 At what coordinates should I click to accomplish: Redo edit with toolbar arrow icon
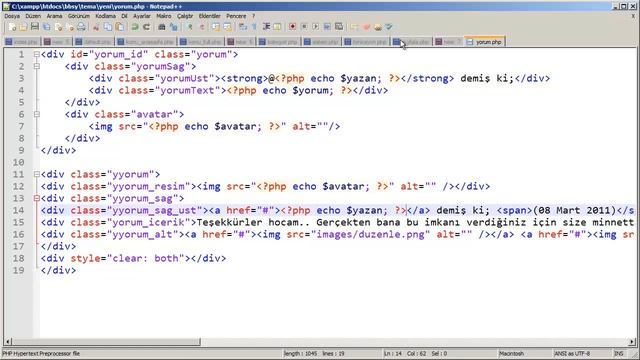(x=146, y=27)
